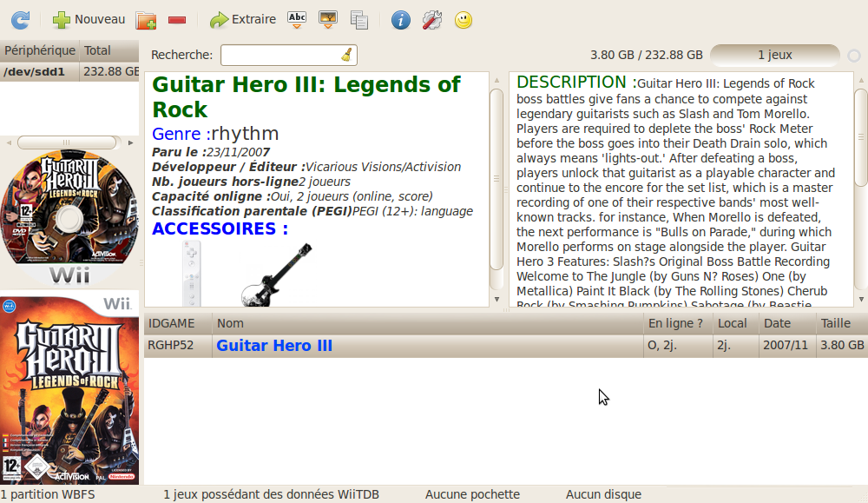This screenshot has height=503, width=868.
Task: Open the Abc rename dropdown icon
Action: [x=297, y=19]
